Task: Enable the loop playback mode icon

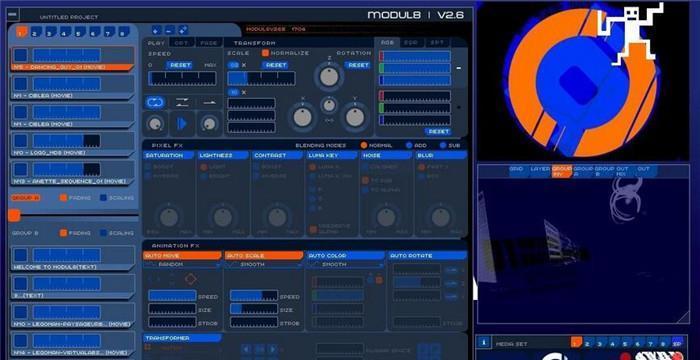Action: click(x=155, y=102)
